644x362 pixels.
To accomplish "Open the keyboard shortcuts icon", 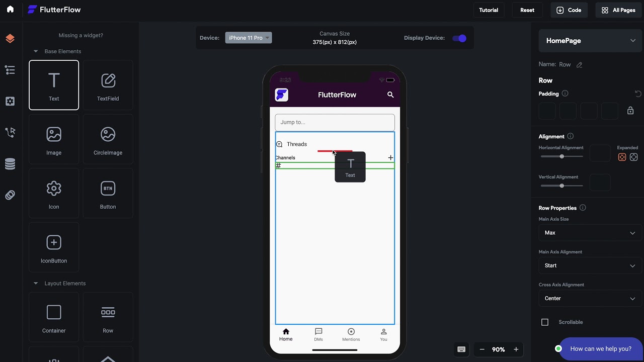I will tap(461, 349).
